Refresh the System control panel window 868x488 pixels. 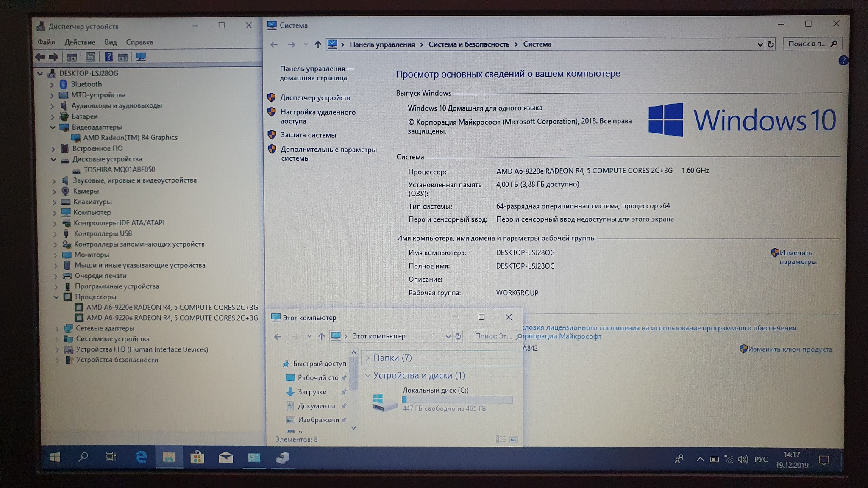tap(771, 44)
